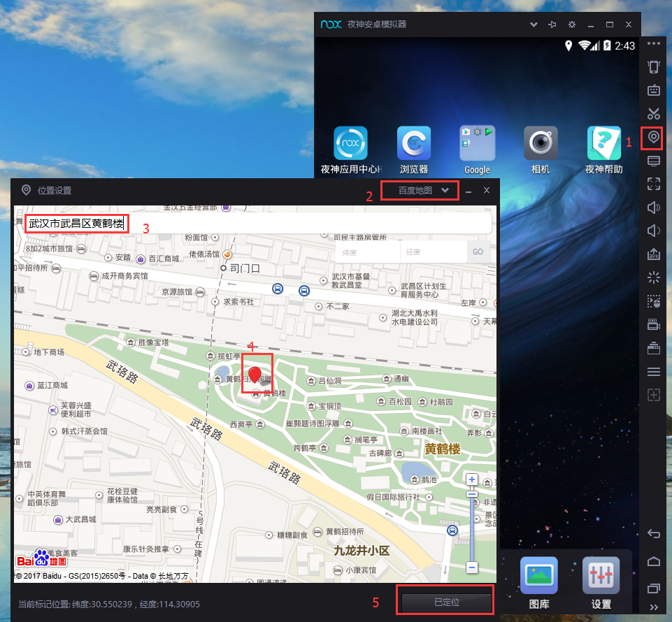The height and width of the screenshot is (622, 672).
Task: Close the 位置设置 location window
Action: (487, 190)
